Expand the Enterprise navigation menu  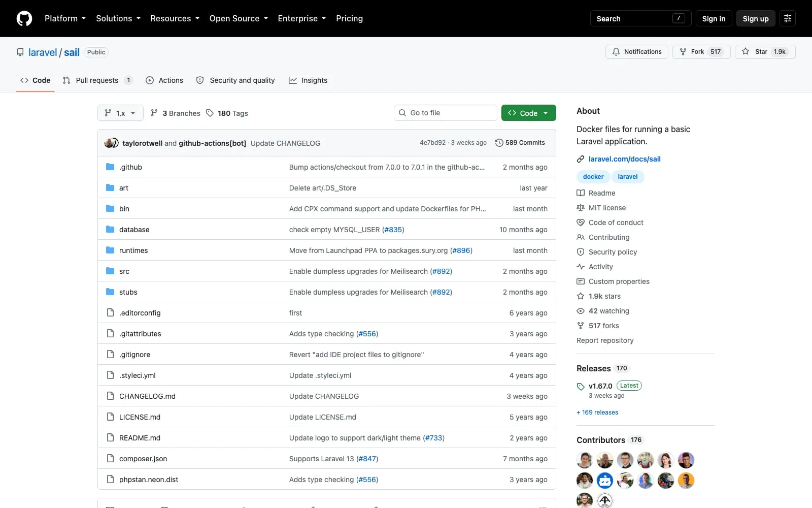(x=302, y=18)
